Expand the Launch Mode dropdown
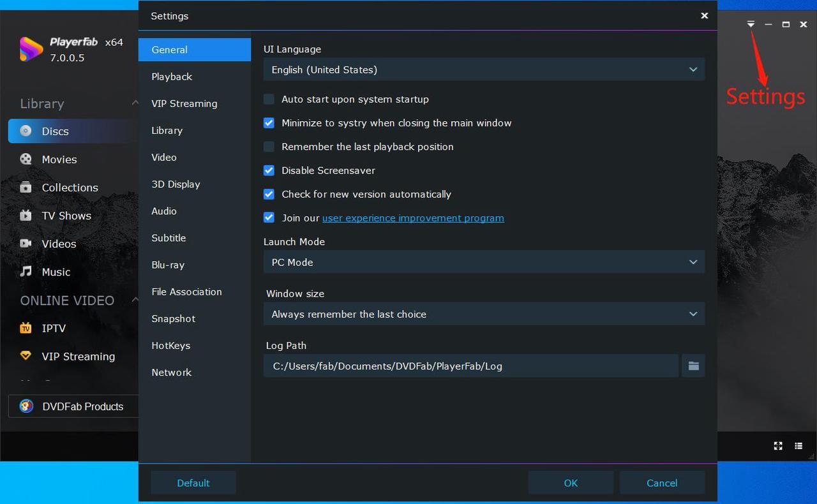 484,262
